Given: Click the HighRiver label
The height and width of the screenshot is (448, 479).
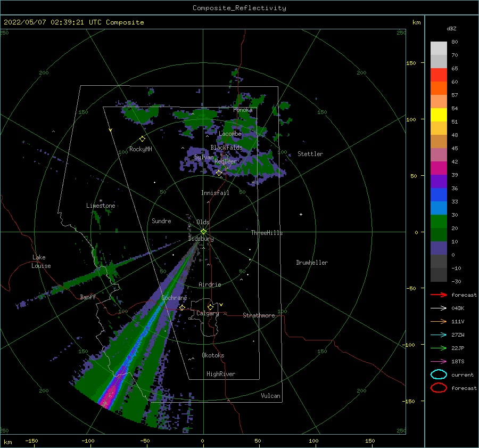Looking at the screenshot, I should point(221,374).
